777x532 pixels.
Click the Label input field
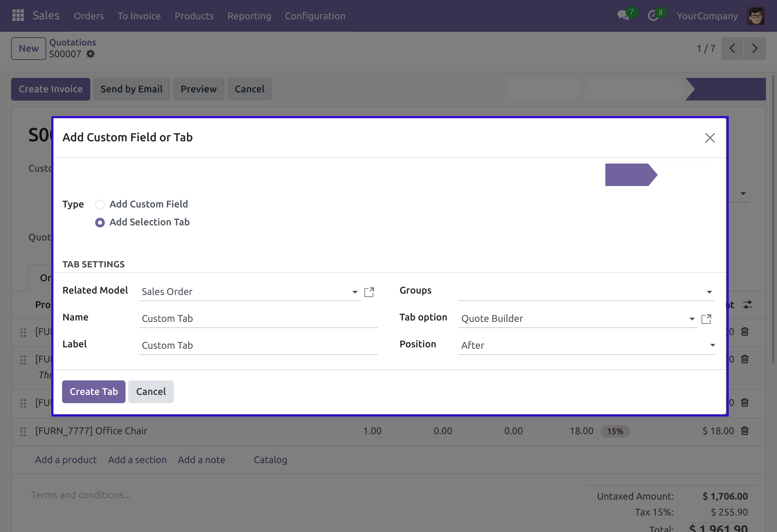[x=259, y=346]
